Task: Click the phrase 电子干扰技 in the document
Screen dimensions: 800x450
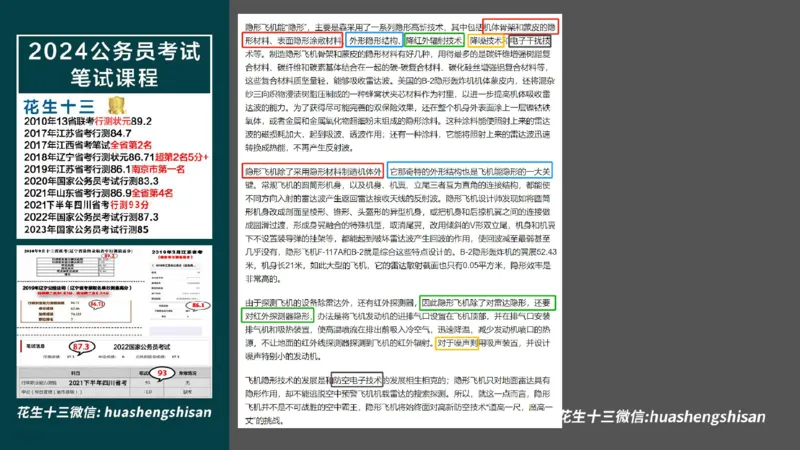Action: pos(530,40)
